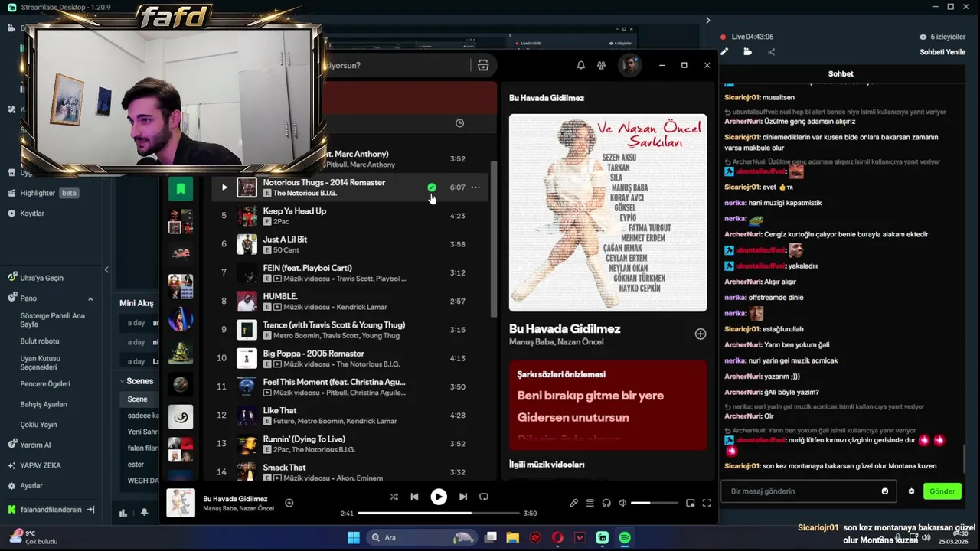
Task: Toggle shuffle in the Spotify player
Action: 394,497
